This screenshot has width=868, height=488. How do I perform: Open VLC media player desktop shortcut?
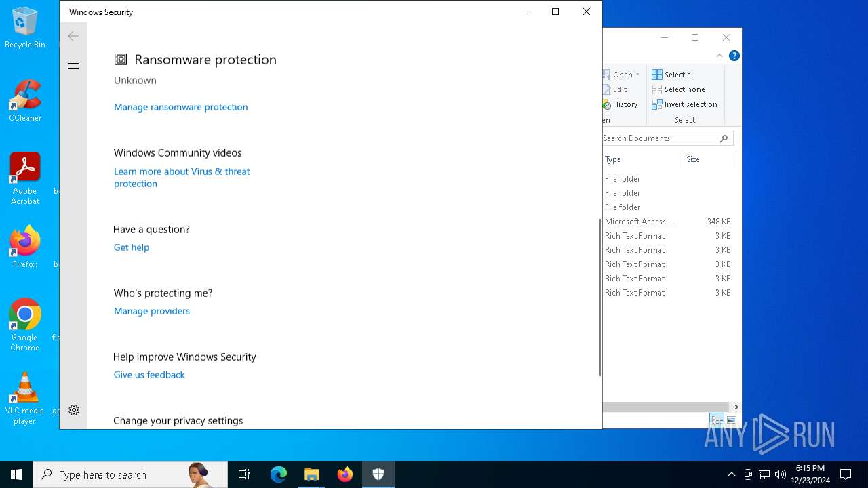tap(25, 399)
